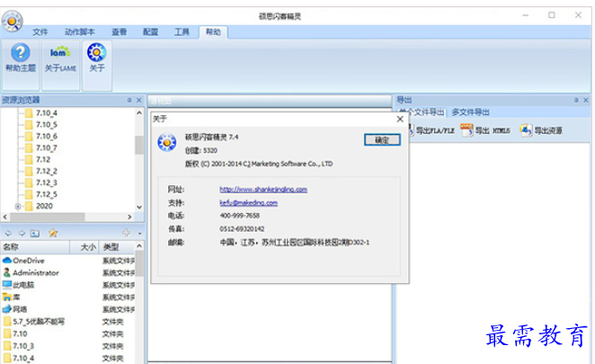Open the 动作脚本 menu tab

tap(80, 31)
